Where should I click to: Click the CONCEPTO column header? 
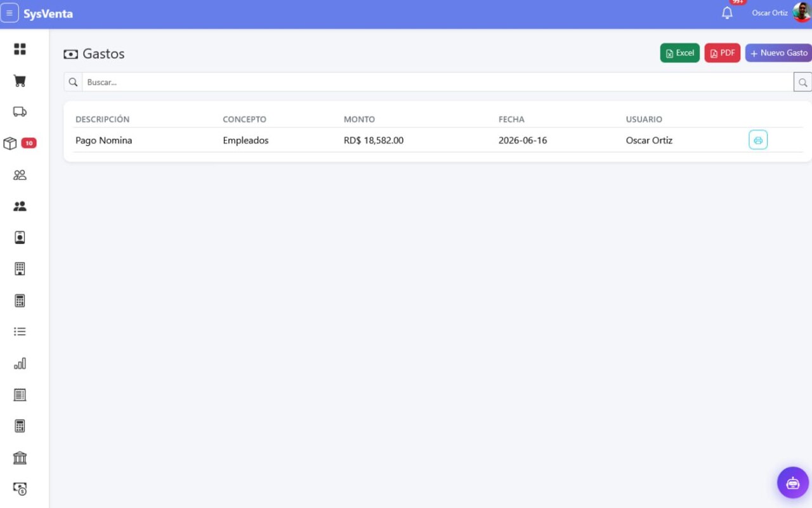pos(244,119)
